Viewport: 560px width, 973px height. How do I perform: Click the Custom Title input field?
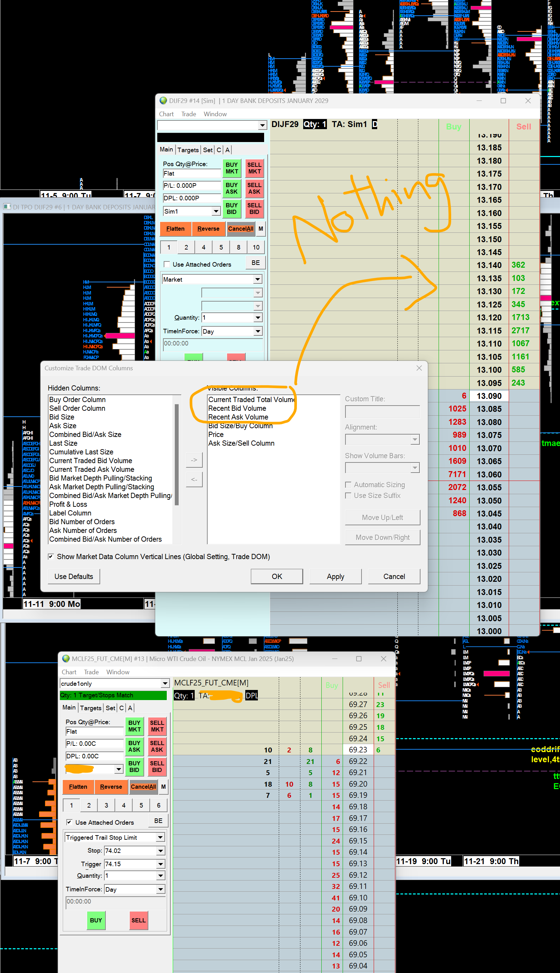[x=382, y=411]
